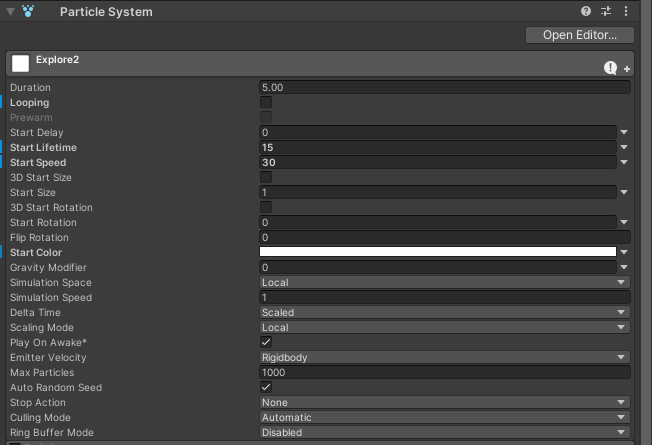
Task: Collapse the Particle System component foldout
Action: (x=10, y=12)
